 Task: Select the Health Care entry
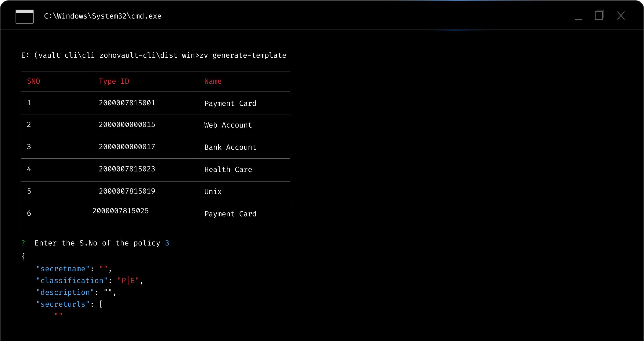[x=228, y=170]
